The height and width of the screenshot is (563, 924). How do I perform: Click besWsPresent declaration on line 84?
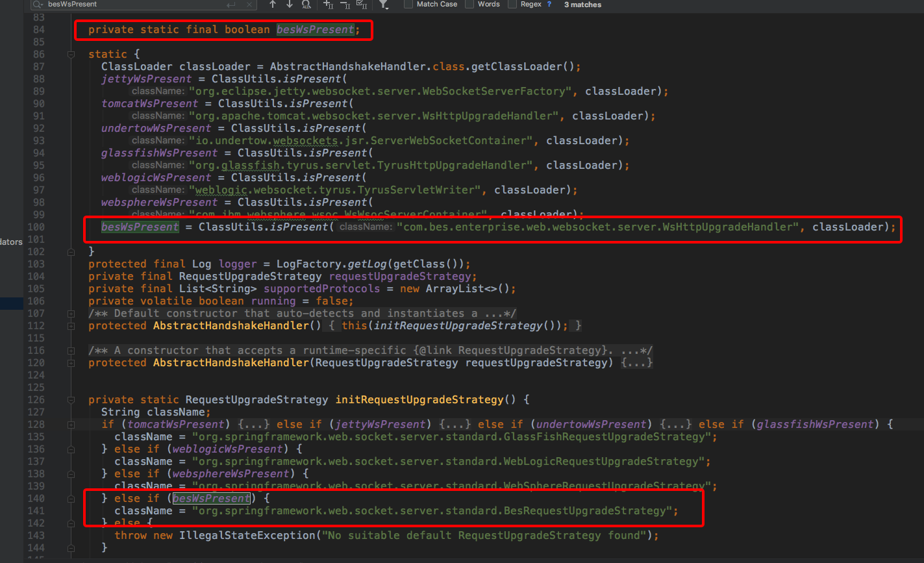point(316,29)
